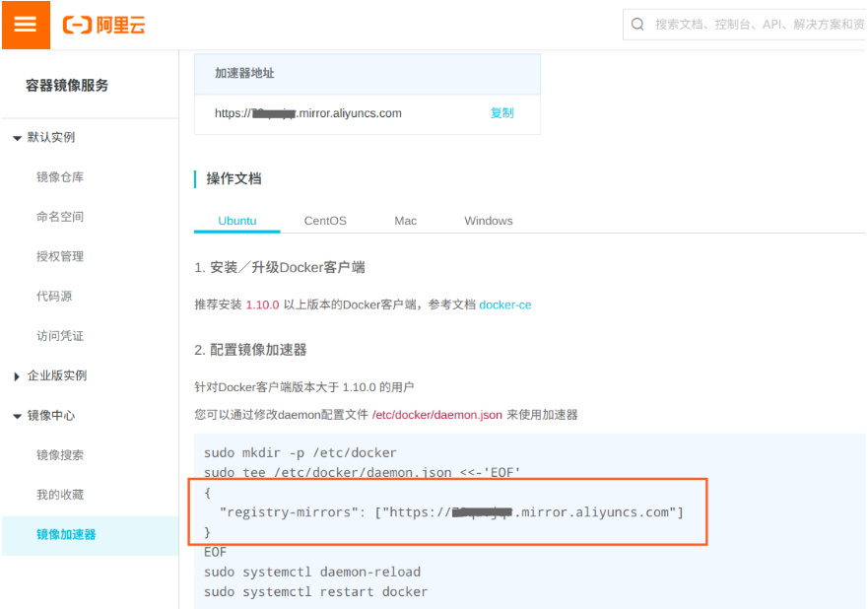Viewport: 868px width, 609px height.
Task: Click the '1. 安装／升级Docker客户端' heading
Action: pyautogui.click(x=280, y=268)
